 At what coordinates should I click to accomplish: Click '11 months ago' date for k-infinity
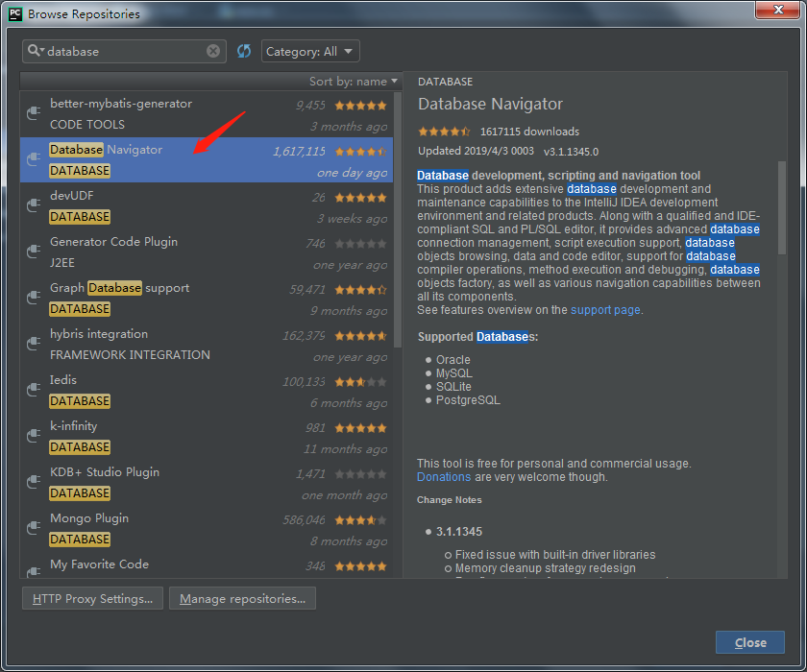tap(345, 449)
